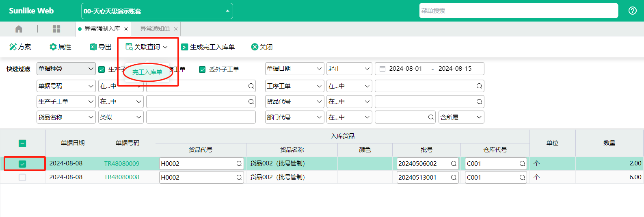Open 属性 properties gear
The width and height of the screenshot is (644, 217).
point(60,47)
